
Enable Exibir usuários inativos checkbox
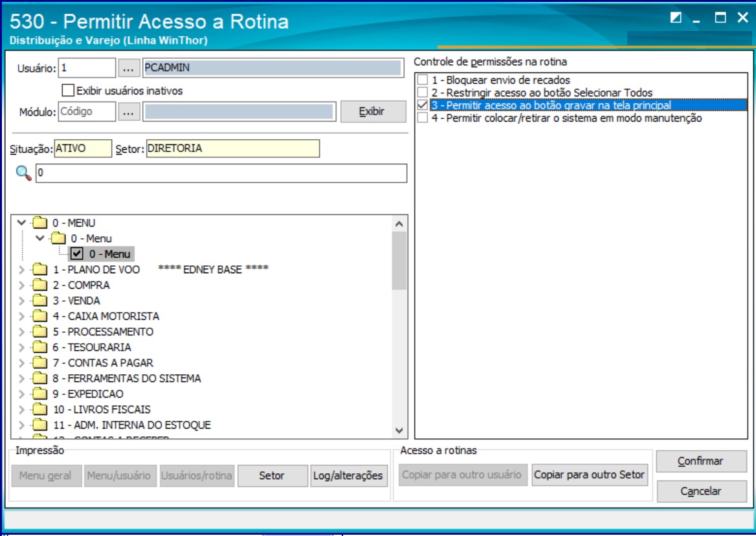(68, 90)
